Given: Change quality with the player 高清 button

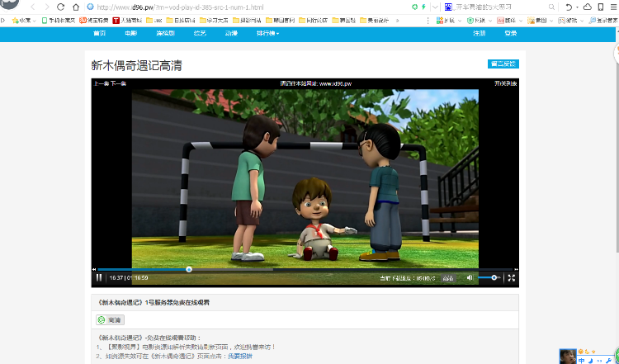Looking at the screenshot, I should tap(448, 278).
